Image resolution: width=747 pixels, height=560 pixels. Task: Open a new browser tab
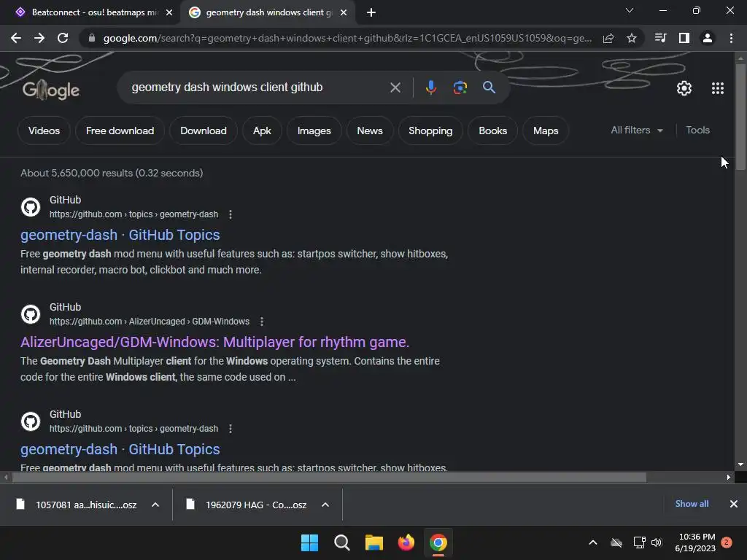(x=371, y=13)
